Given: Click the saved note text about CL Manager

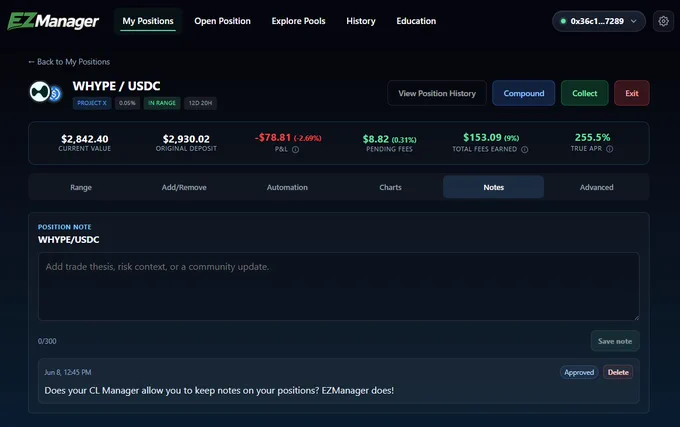Looking at the screenshot, I should coord(219,391).
